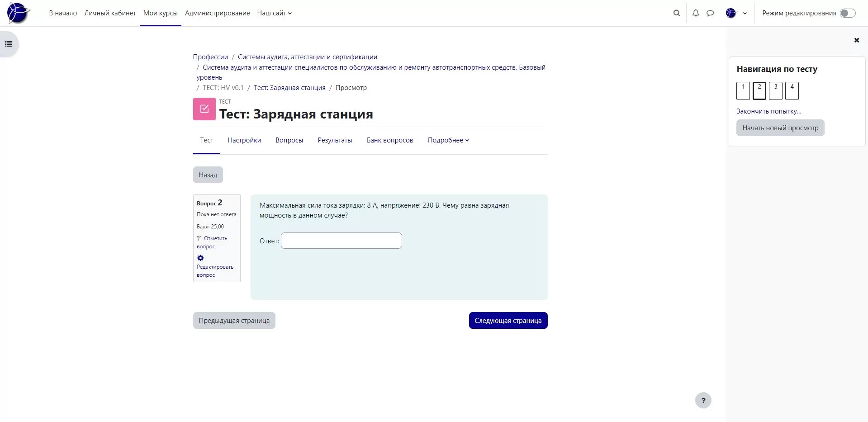This screenshot has height=422, width=868.
Task: Click the 'Редактировать вопрос' link
Action: click(215, 271)
